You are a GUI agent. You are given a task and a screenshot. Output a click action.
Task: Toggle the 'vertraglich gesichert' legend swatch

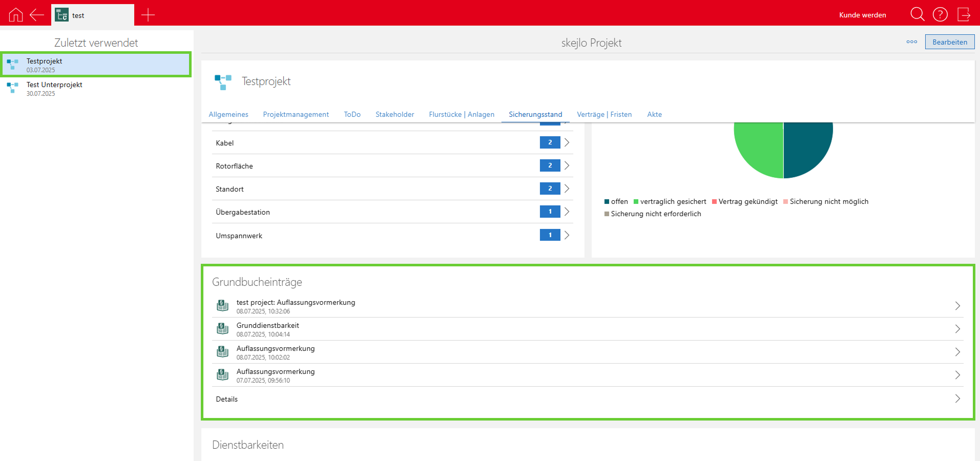pyautogui.click(x=636, y=202)
